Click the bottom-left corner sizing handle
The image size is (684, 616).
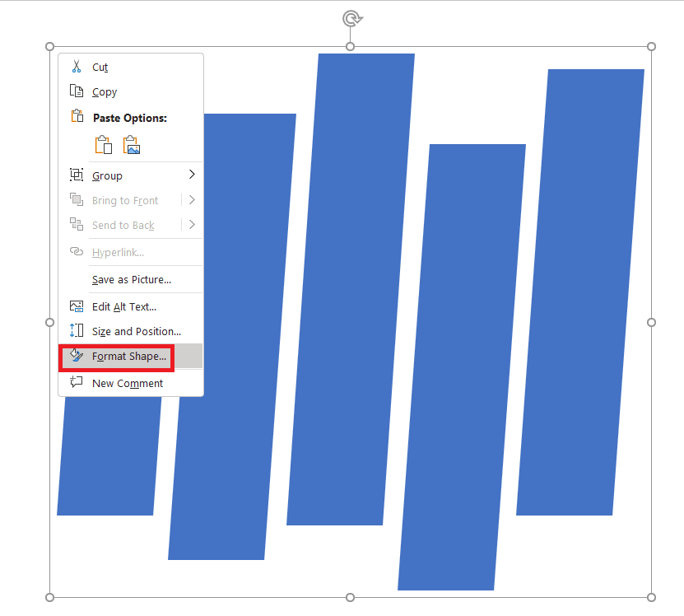tap(49, 597)
